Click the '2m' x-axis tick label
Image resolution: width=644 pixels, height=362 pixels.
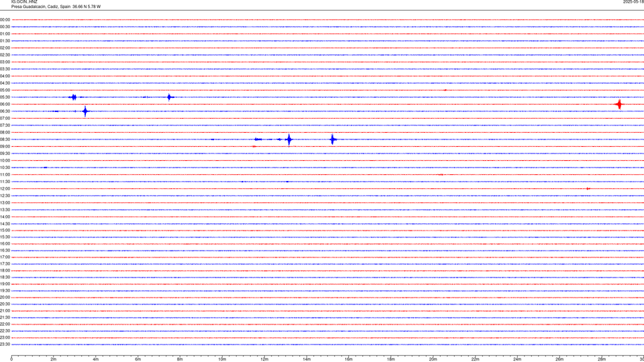pyautogui.click(x=54, y=359)
